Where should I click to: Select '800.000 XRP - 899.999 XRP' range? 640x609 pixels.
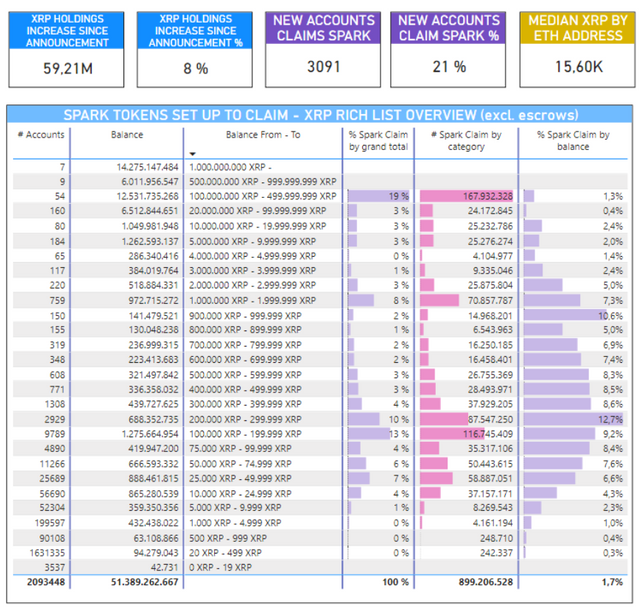click(x=245, y=330)
